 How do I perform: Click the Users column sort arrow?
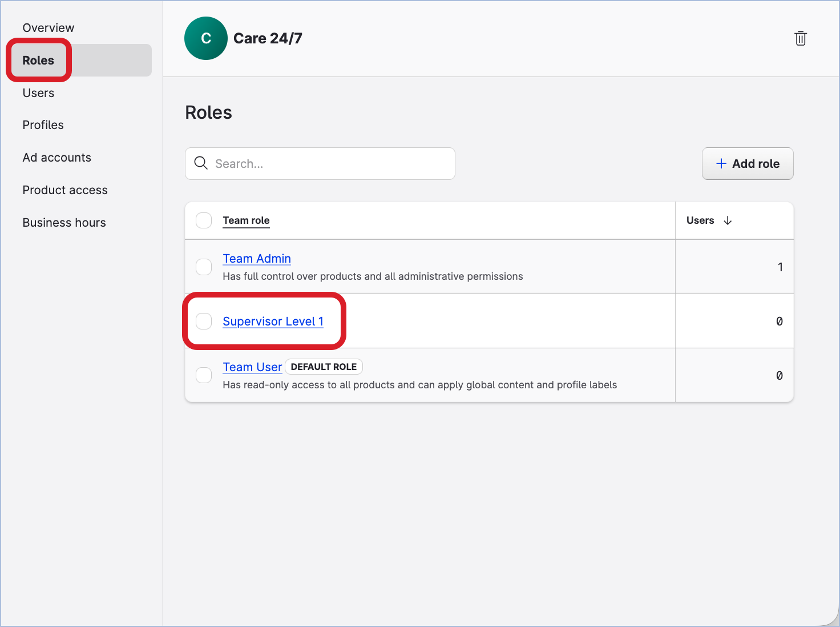(728, 220)
